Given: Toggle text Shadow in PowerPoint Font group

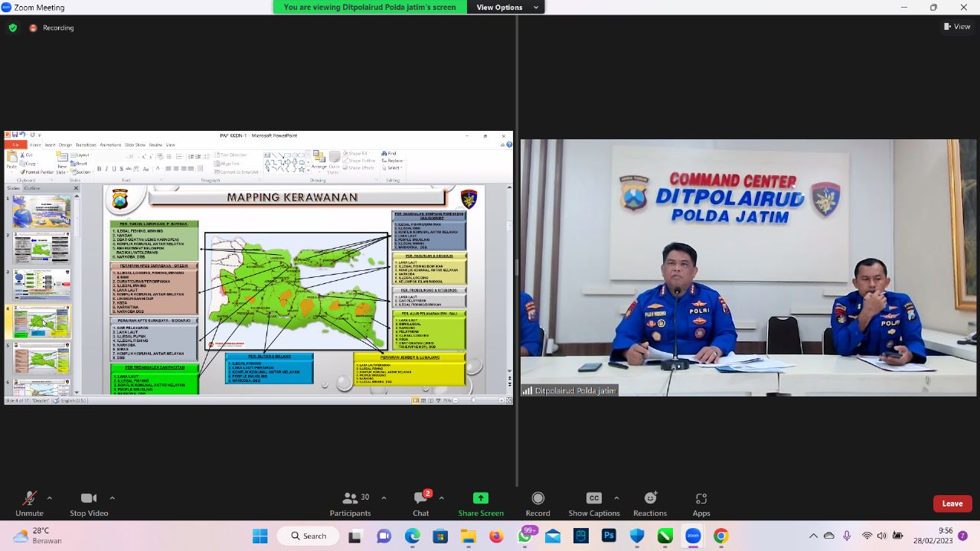Looking at the screenshot, I should [120, 169].
